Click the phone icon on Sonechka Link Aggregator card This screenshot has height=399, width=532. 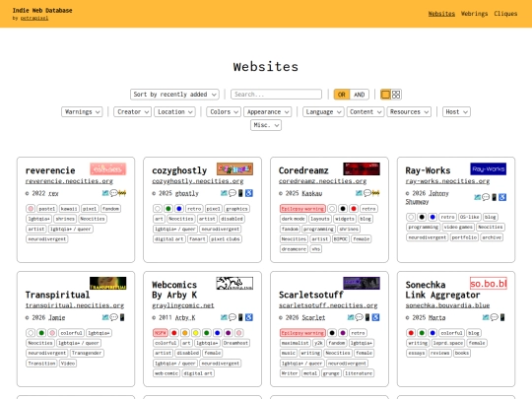[x=502, y=317]
